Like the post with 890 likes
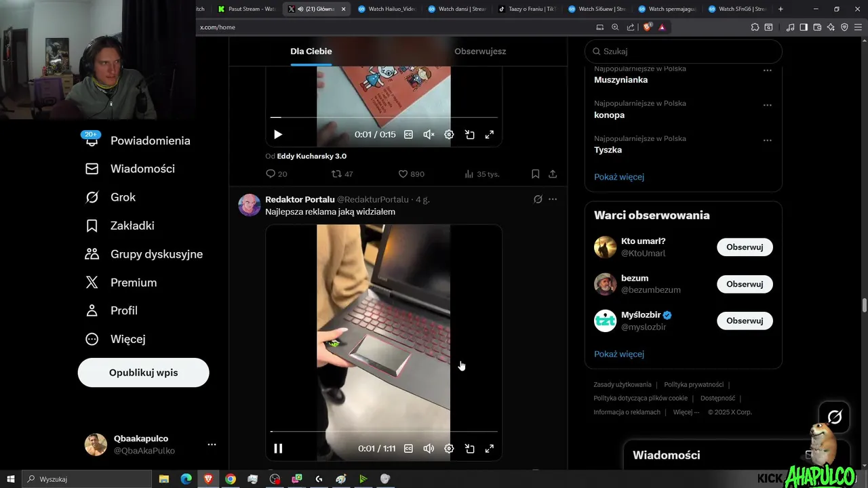Screen dimensions: 868x488 point(411,174)
